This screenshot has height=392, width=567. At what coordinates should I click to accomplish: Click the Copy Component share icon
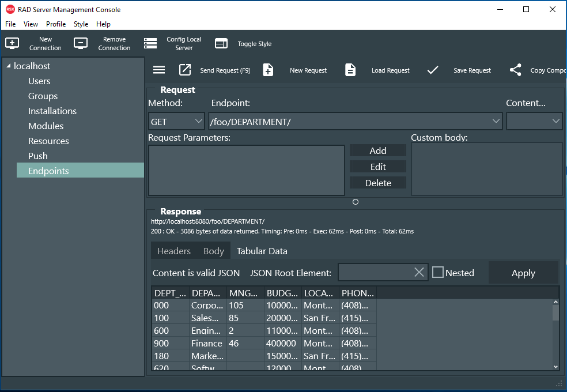[515, 70]
